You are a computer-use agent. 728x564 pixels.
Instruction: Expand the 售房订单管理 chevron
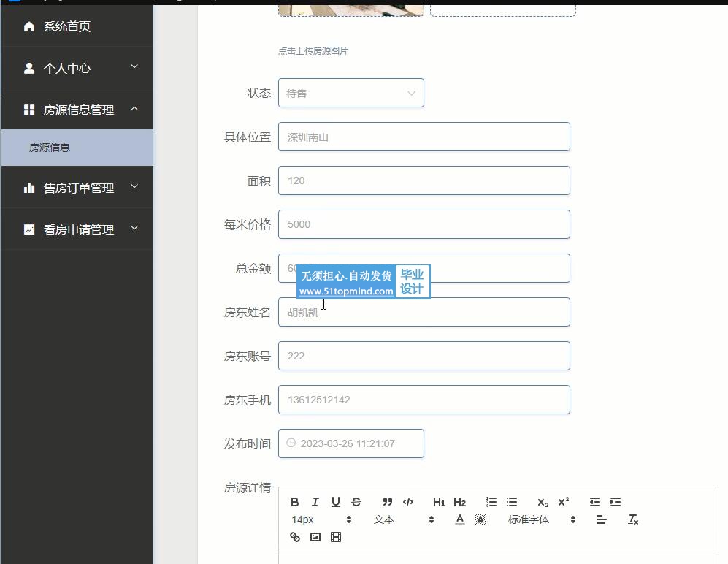[134, 186]
